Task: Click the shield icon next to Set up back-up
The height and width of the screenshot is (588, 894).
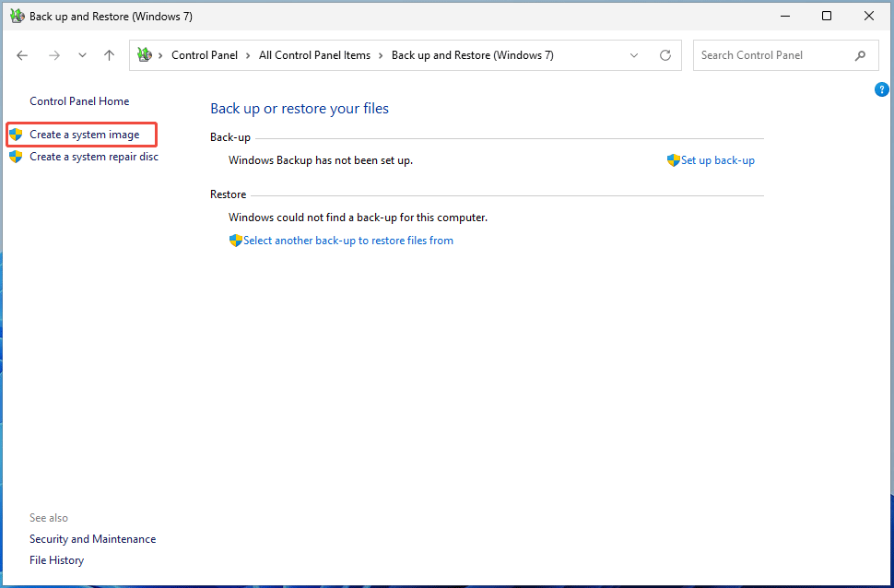Action: pos(674,160)
